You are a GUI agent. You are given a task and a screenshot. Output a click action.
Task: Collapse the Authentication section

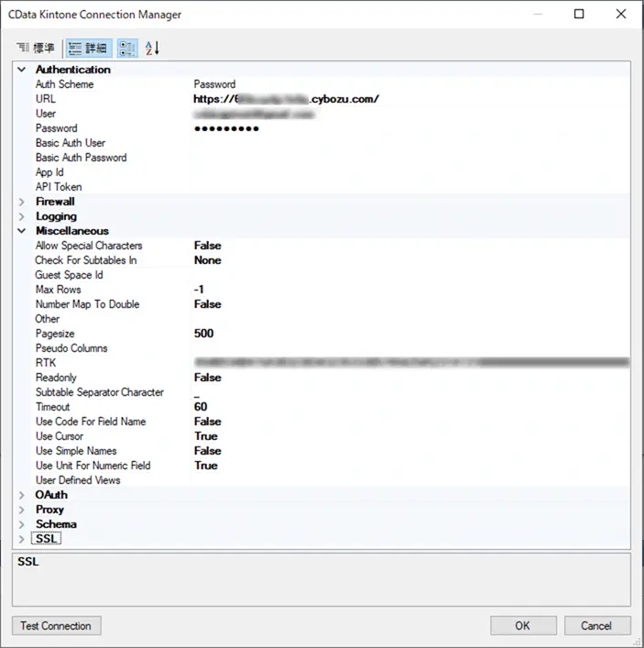[x=21, y=70]
